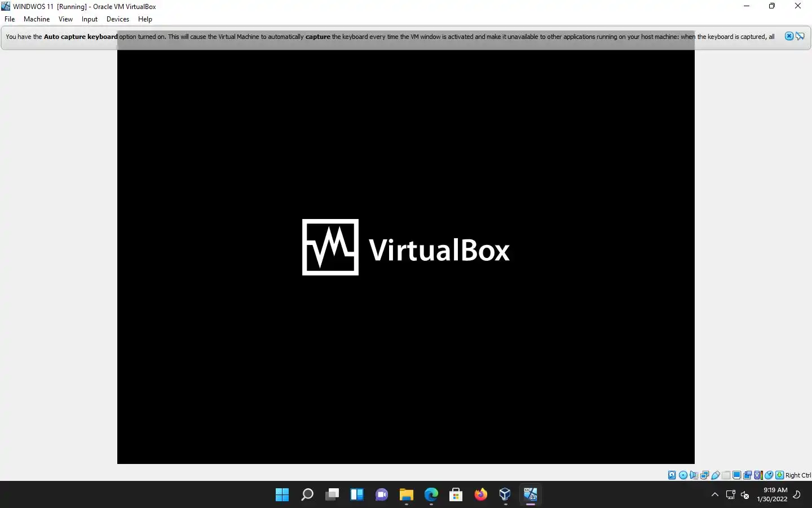Viewport: 812px width, 508px height.
Task: Click the recording status icon
Action: (x=747, y=475)
